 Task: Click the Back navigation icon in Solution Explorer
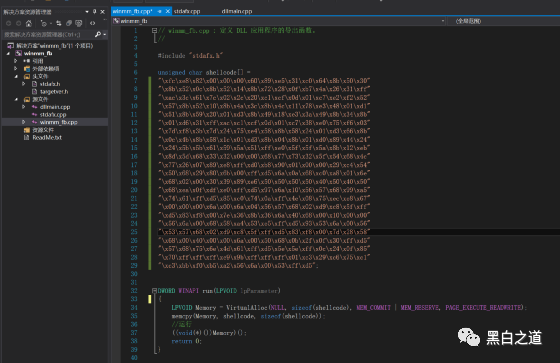pyautogui.click(x=9, y=23)
